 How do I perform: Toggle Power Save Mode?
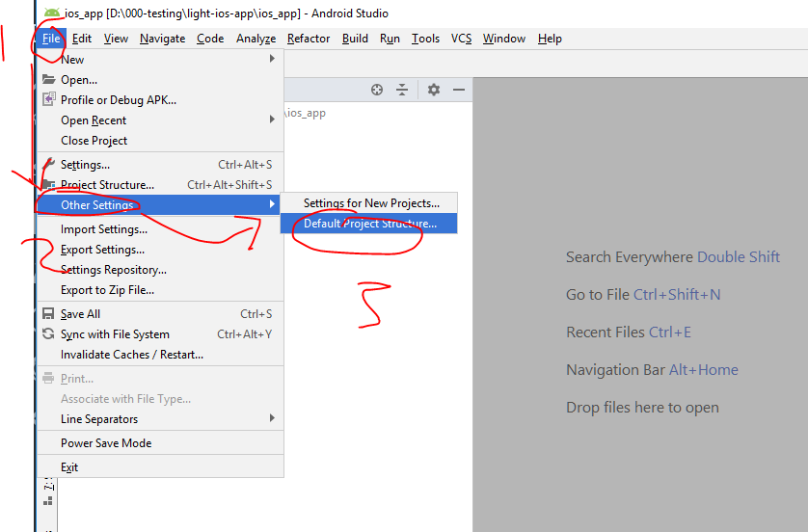pos(160,443)
